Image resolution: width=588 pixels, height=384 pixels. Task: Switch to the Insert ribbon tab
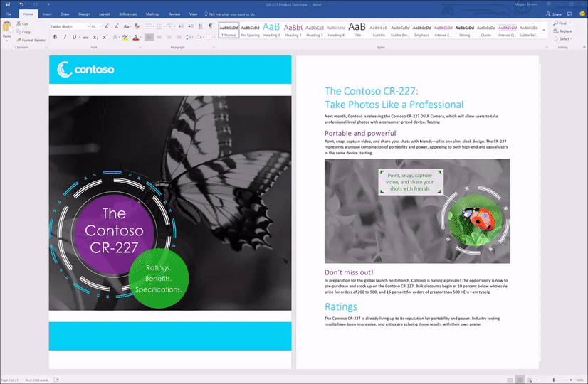pos(47,14)
